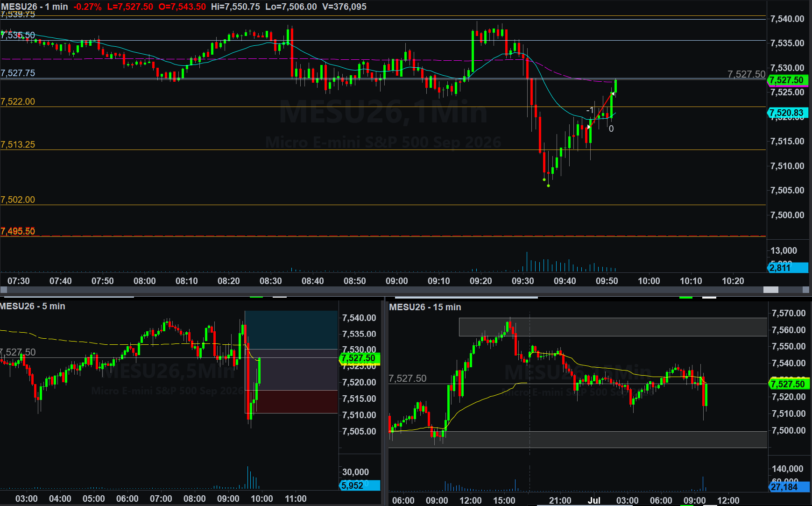Click the '07:30' time label on 1 min axis
The height and width of the screenshot is (506, 812).
[x=19, y=281]
